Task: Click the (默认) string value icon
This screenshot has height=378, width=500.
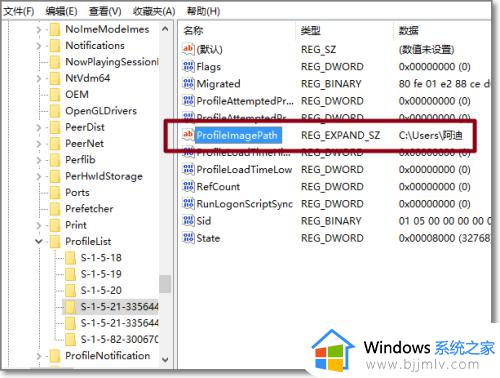Action: tap(188, 49)
